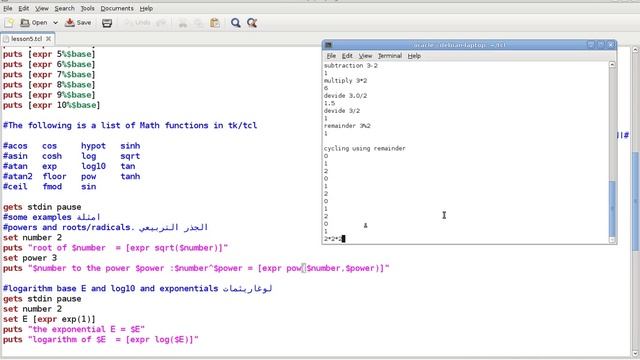Click 'multiply 3*2' in terminal output
This screenshot has width=640, height=360.
pyautogui.click(x=345, y=80)
